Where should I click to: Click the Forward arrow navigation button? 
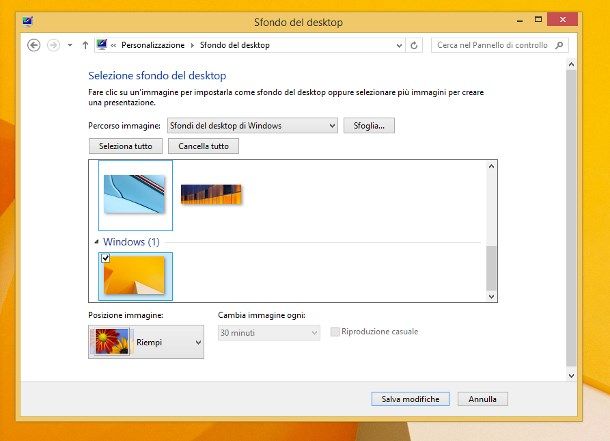pyautogui.click(x=53, y=46)
